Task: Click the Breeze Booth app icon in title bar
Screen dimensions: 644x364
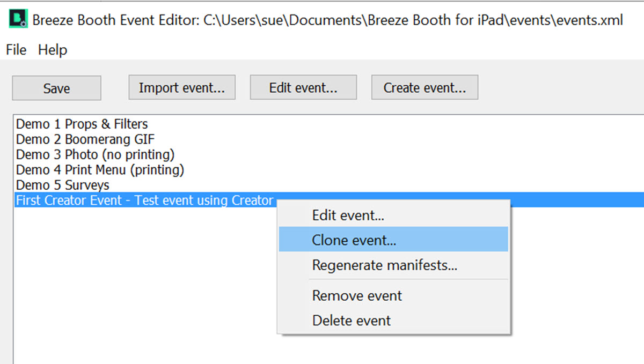Action: pos(18,20)
